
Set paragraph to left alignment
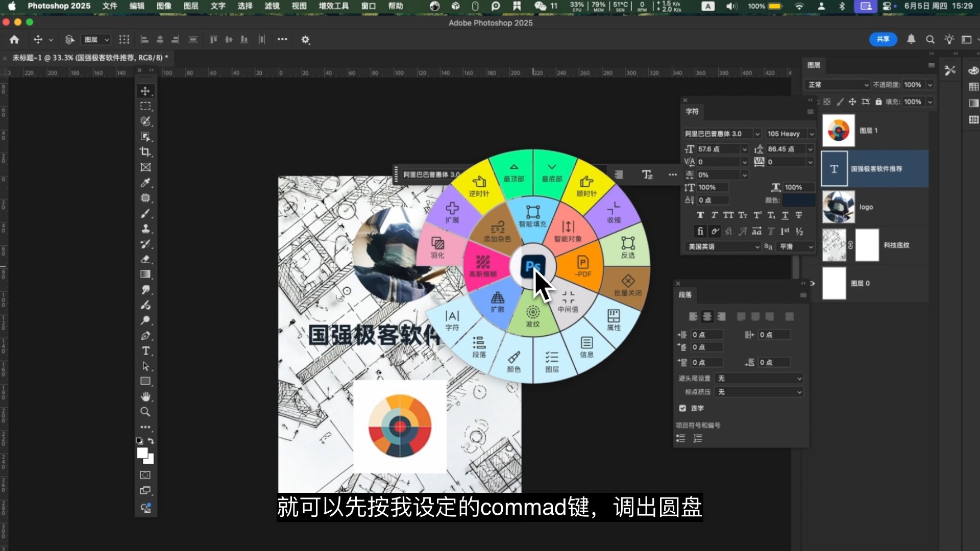tap(693, 317)
